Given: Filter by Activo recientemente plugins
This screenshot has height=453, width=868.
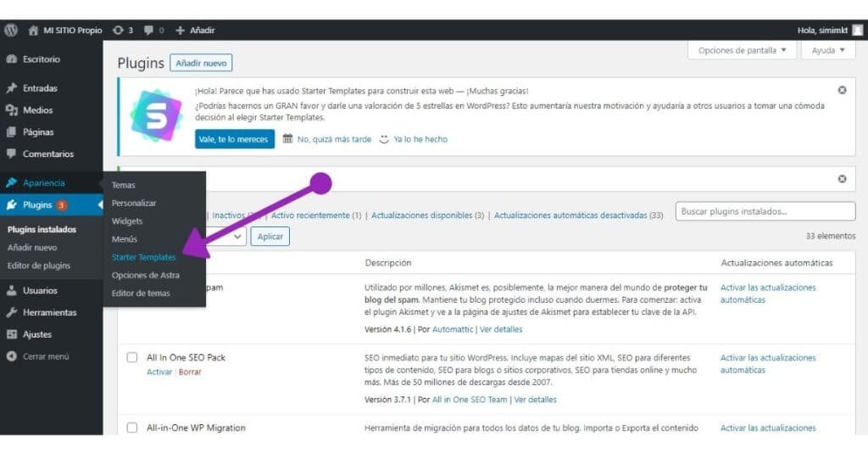Looking at the screenshot, I should [x=315, y=215].
